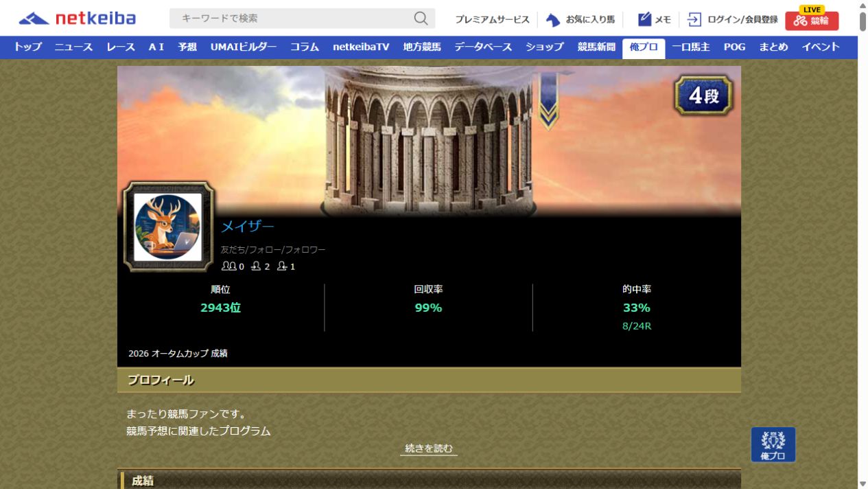Open the メイザー username link

248,227
